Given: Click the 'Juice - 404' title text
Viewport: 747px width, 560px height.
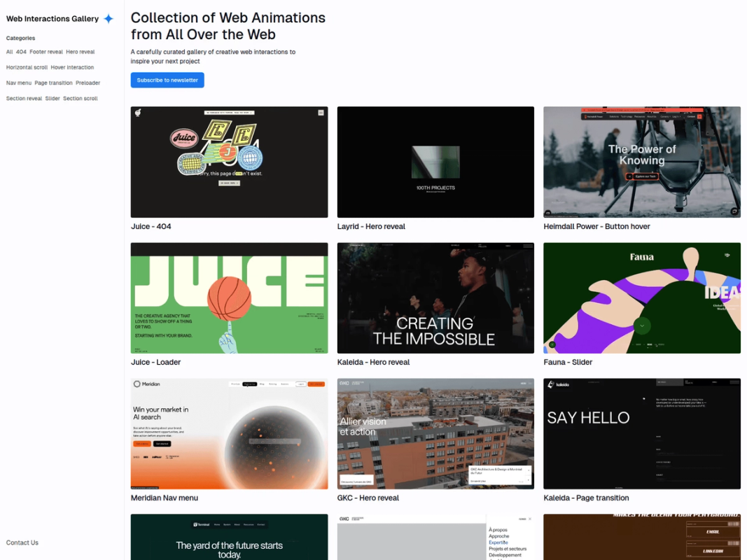Looking at the screenshot, I should pyautogui.click(x=151, y=227).
